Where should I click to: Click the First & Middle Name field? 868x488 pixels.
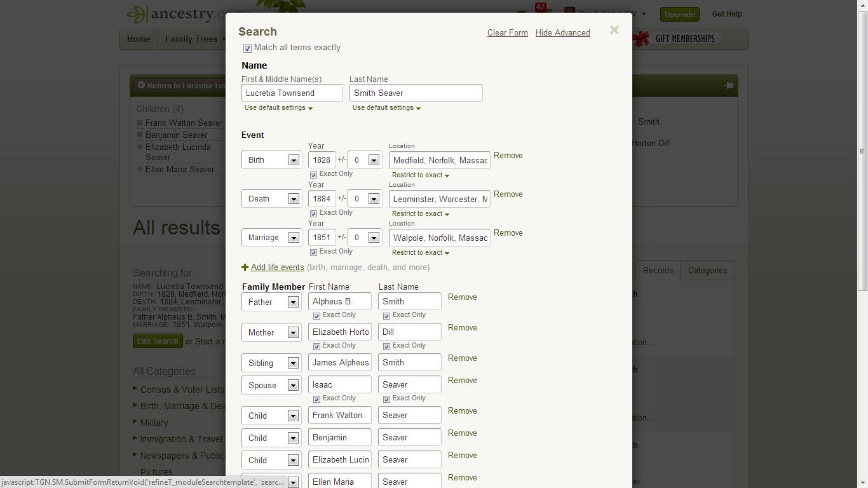point(292,93)
